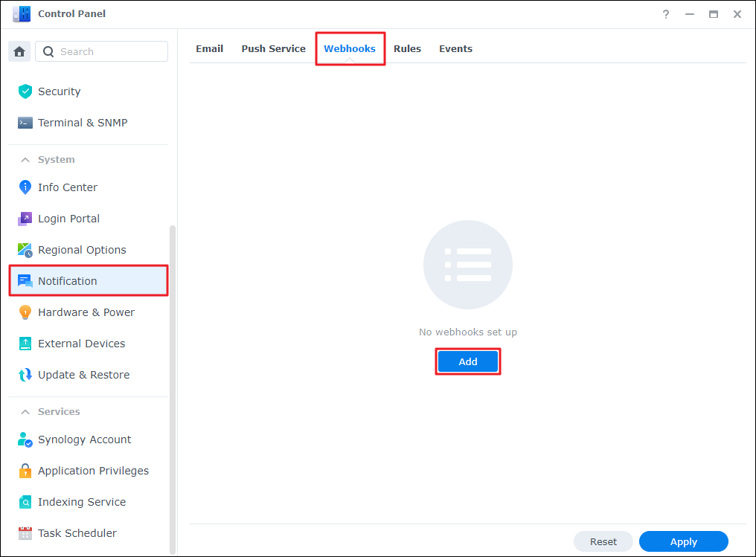Select Hardware & Power label

(x=86, y=312)
